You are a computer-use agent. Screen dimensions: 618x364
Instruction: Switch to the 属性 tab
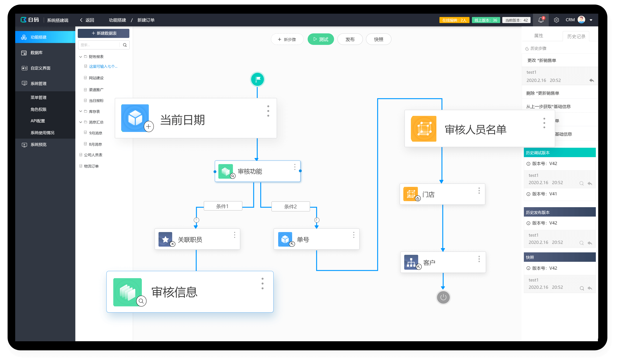[538, 36]
